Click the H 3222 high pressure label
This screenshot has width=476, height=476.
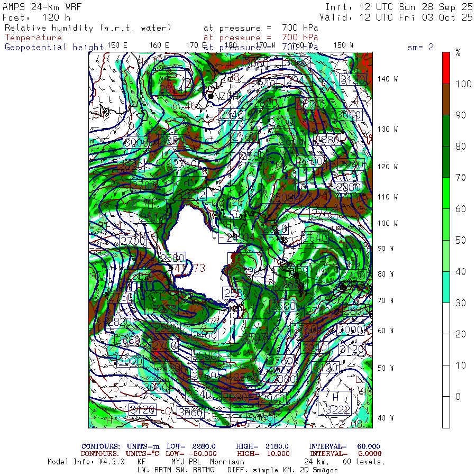pyautogui.click(x=335, y=403)
